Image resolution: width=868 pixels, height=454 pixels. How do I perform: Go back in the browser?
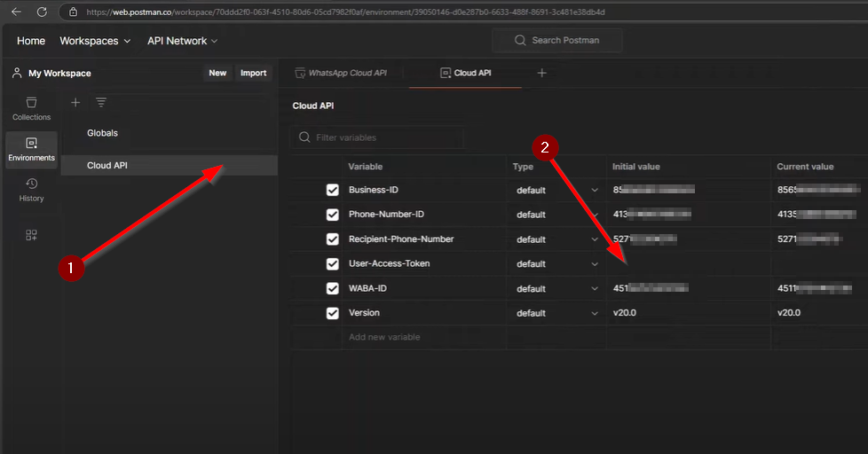(16, 12)
